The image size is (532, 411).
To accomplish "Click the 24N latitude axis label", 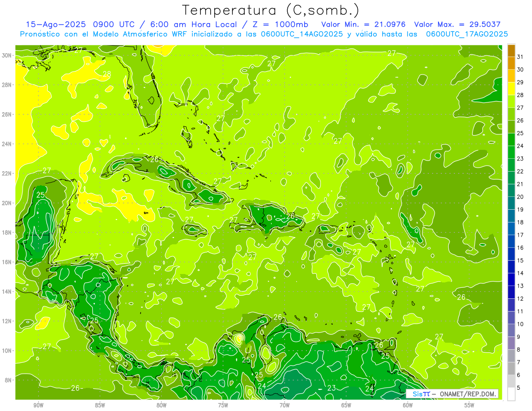I will click(x=7, y=144).
